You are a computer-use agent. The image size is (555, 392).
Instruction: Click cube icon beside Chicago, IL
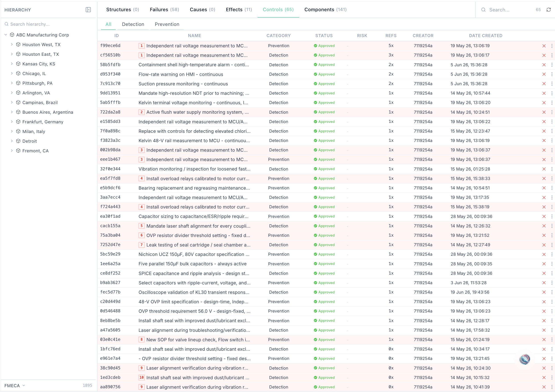coord(18,74)
